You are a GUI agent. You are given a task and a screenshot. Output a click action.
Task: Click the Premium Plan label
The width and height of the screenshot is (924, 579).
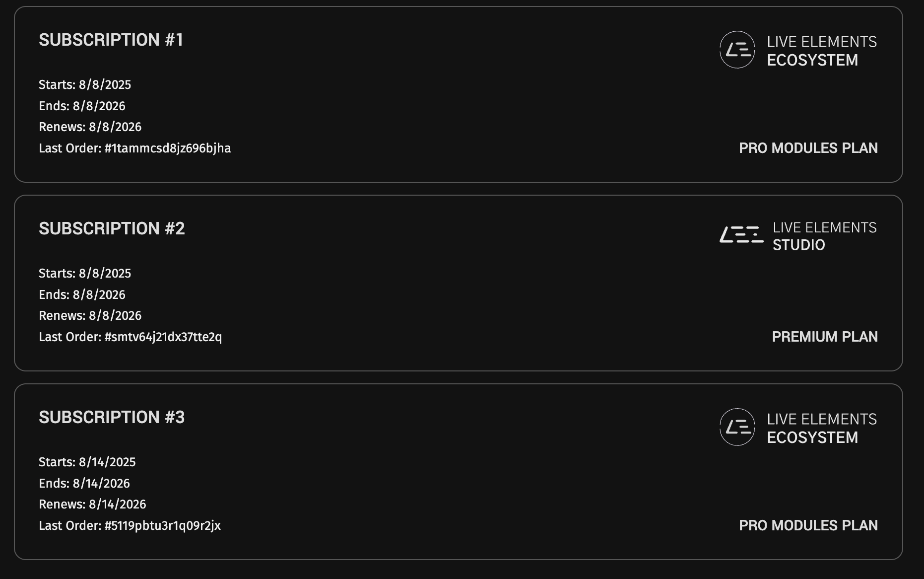825,337
